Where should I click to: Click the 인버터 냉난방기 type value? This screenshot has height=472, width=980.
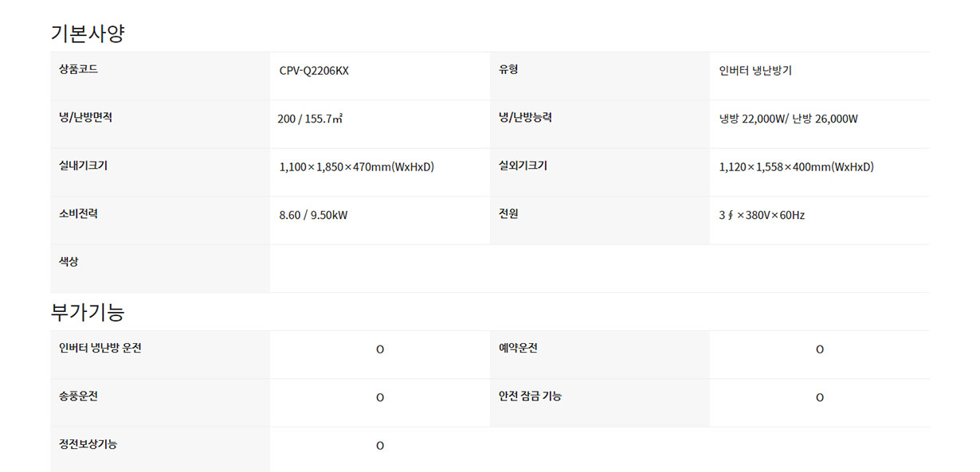pyautogui.click(x=755, y=71)
